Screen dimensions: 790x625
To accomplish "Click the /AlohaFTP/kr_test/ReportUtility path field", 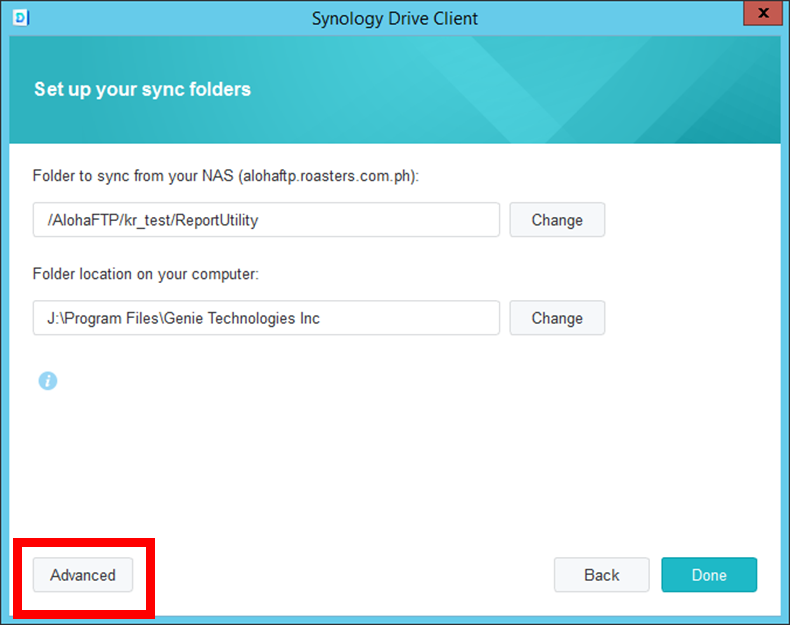I will click(x=267, y=220).
